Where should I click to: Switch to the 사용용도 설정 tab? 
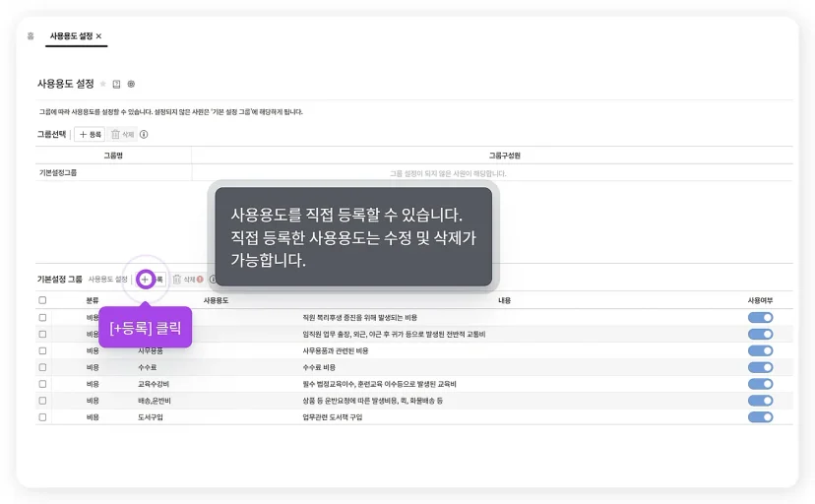[71, 35]
